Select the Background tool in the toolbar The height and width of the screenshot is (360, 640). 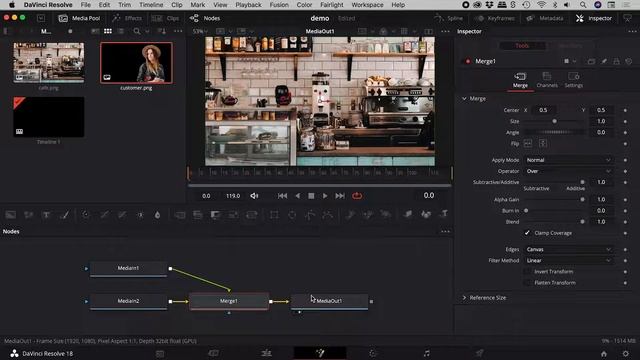coord(11,215)
